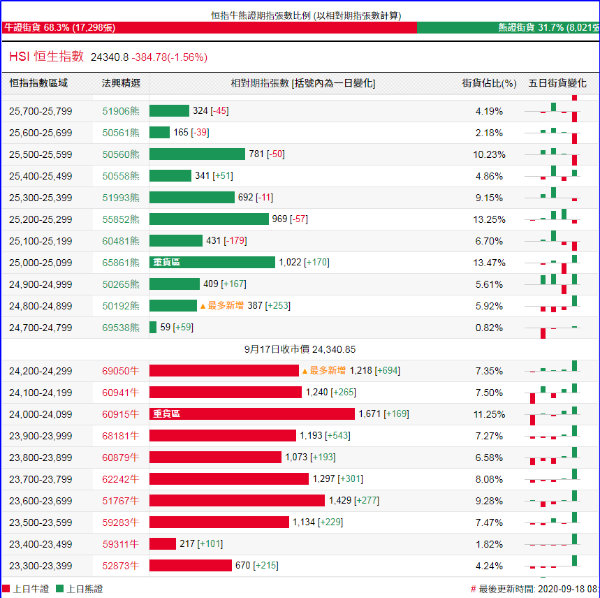Click the 13.47% street share value

pos(489,263)
